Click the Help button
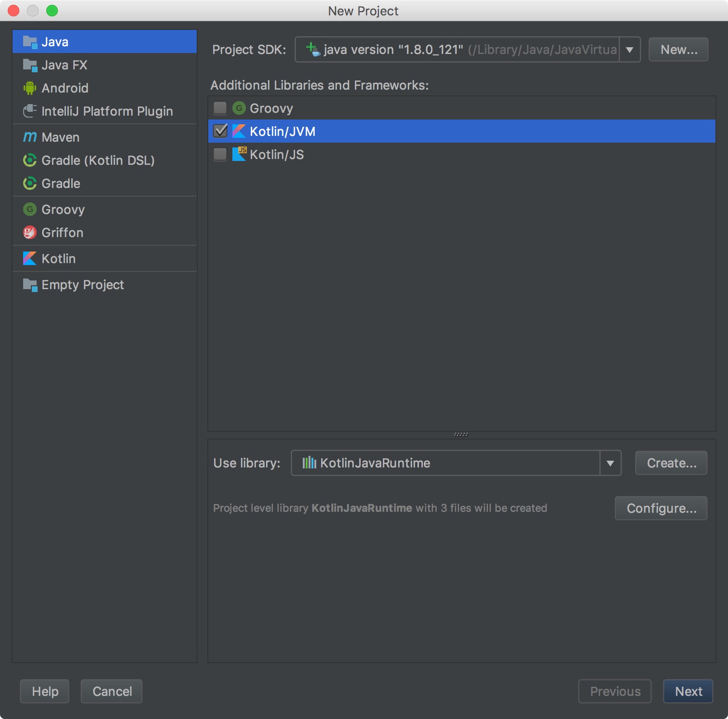 [x=44, y=691]
